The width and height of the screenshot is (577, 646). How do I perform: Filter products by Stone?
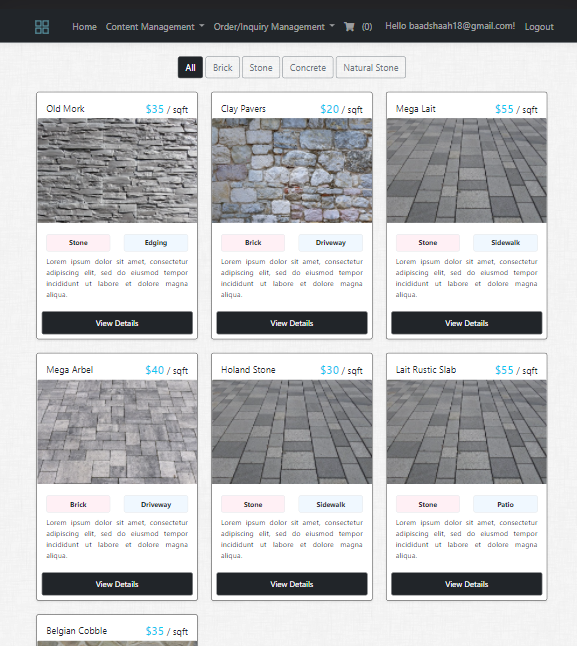[261, 68]
